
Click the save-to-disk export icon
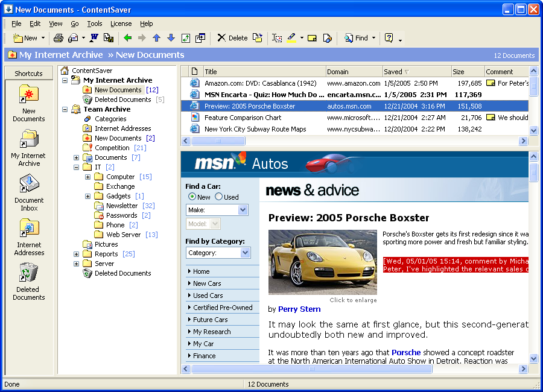(109, 38)
